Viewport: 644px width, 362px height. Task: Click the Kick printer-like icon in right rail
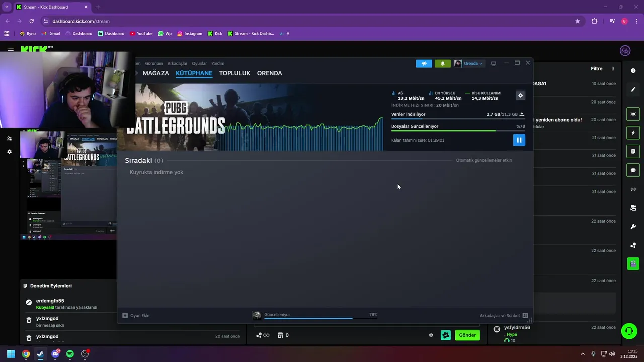[x=633, y=208]
